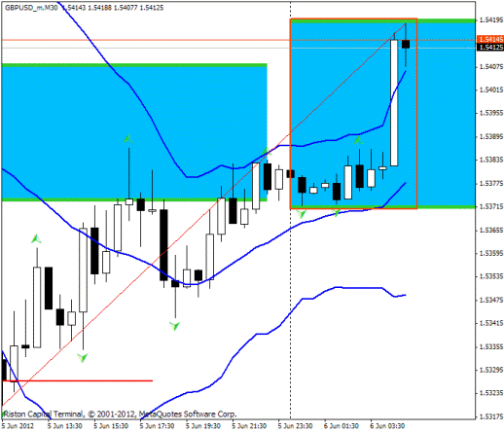Click the 1.54075 price axis label
The image size is (504, 432).
pos(491,67)
